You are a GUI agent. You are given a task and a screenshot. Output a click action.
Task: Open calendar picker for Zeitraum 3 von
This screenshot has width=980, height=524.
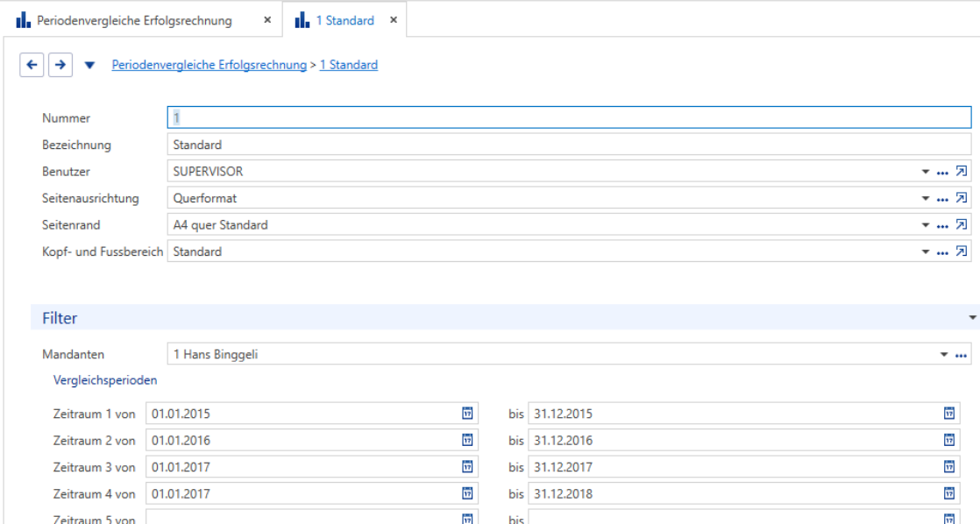[467, 467]
